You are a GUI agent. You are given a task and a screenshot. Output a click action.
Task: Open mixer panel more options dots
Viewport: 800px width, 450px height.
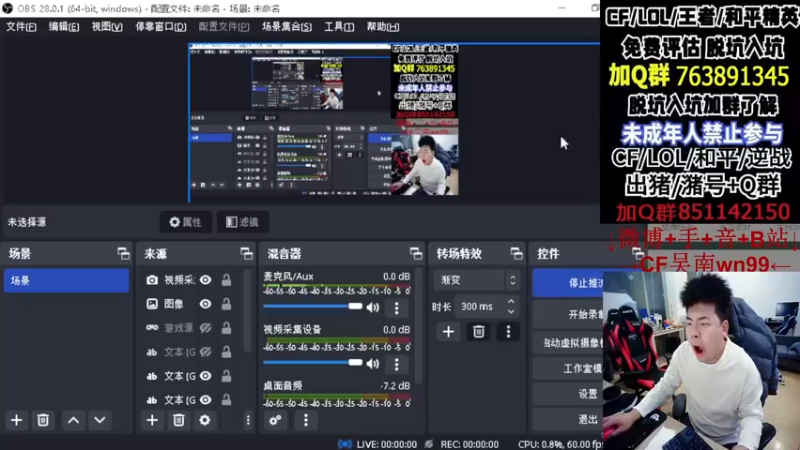(x=306, y=420)
